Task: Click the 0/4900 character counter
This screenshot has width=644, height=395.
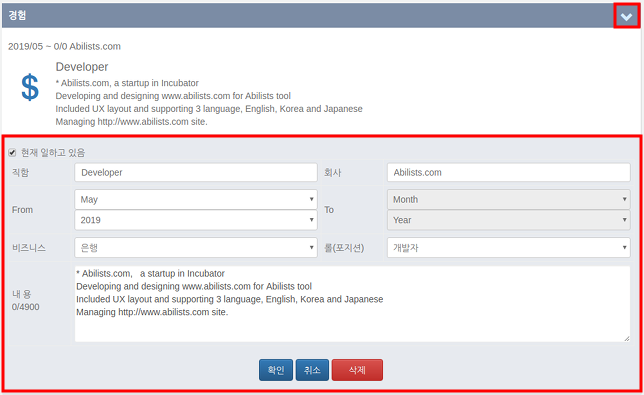Action: [25, 307]
